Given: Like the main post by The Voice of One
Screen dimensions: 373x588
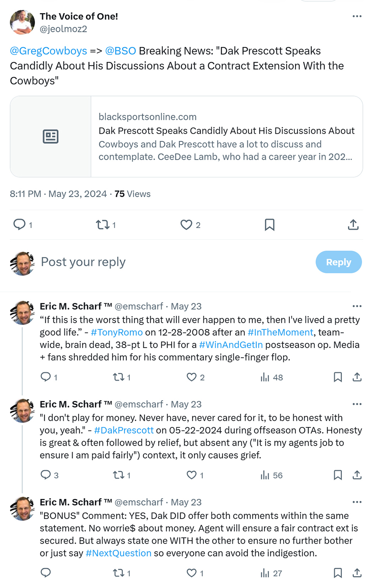Looking at the screenshot, I should pyautogui.click(x=186, y=225).
